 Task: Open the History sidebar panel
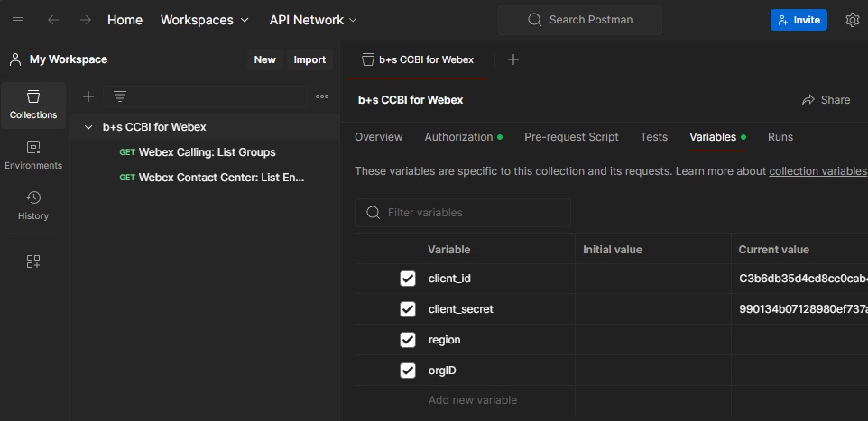[33, 206]
